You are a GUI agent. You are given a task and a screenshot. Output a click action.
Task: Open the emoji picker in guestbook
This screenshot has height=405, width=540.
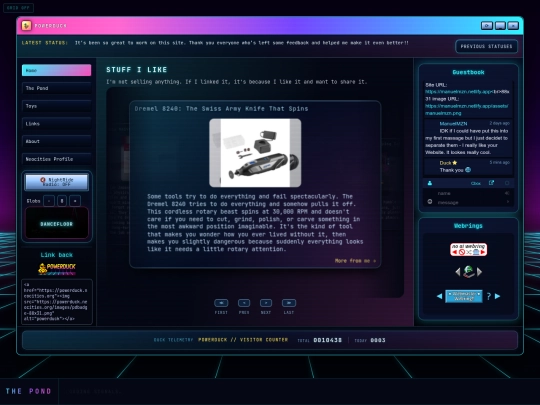[430, 201]
